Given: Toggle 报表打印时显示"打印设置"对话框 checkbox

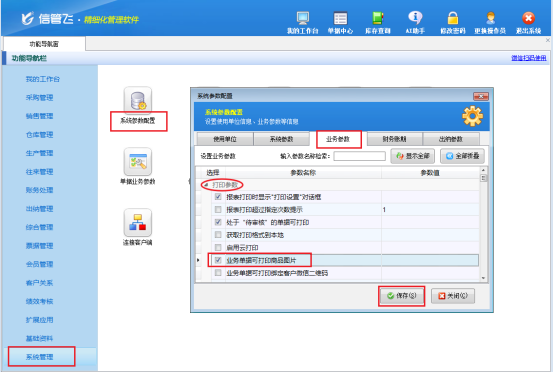Looking at the screenshot, I should tap(218, 197).
